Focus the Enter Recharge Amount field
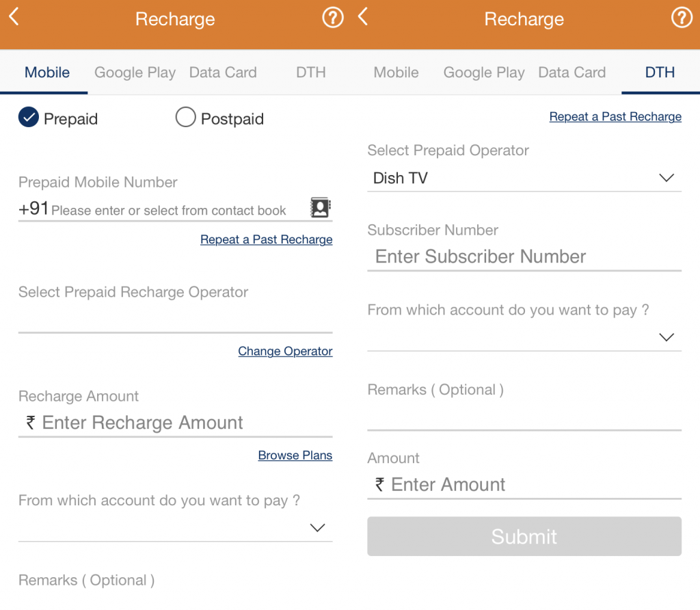700x610 pixels. pyautogui.click(x=176, y=423)
